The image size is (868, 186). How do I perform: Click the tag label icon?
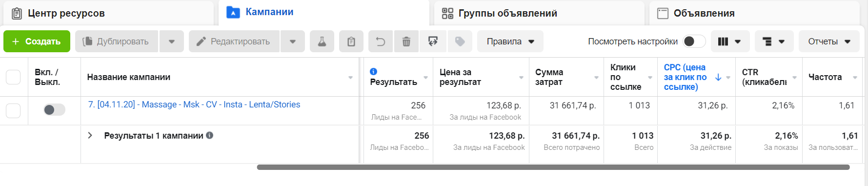click(x=460, y=41)
